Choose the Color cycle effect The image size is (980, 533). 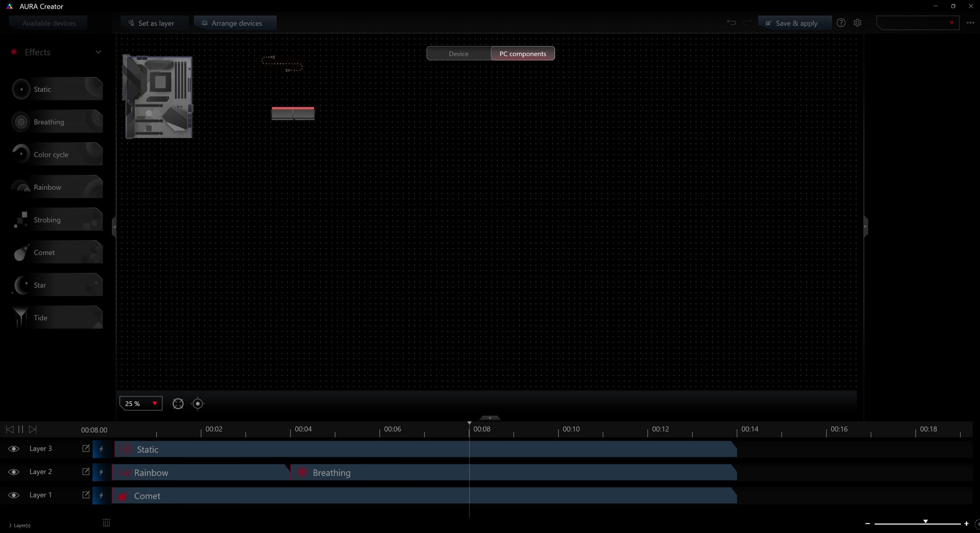pyautogui.click(x=57, y=154)
